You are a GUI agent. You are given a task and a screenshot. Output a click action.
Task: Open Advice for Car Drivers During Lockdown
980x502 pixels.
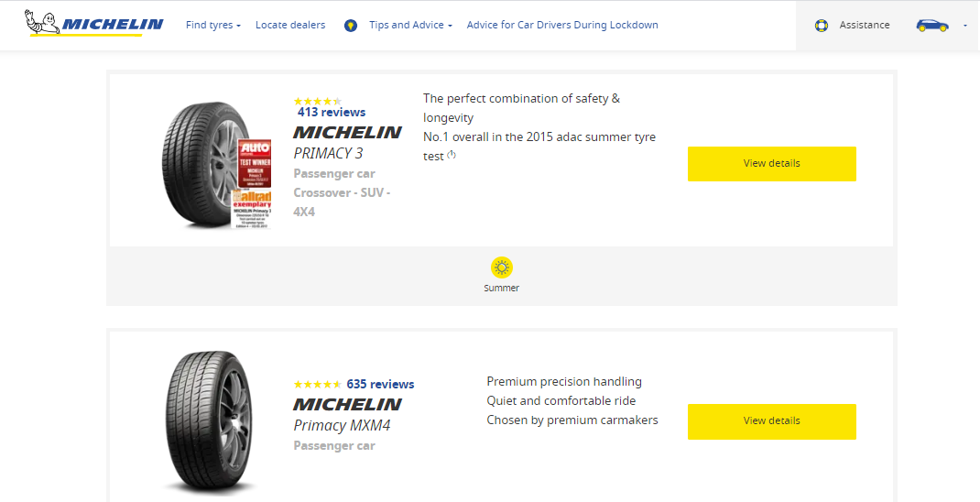[x=562, y=25]
